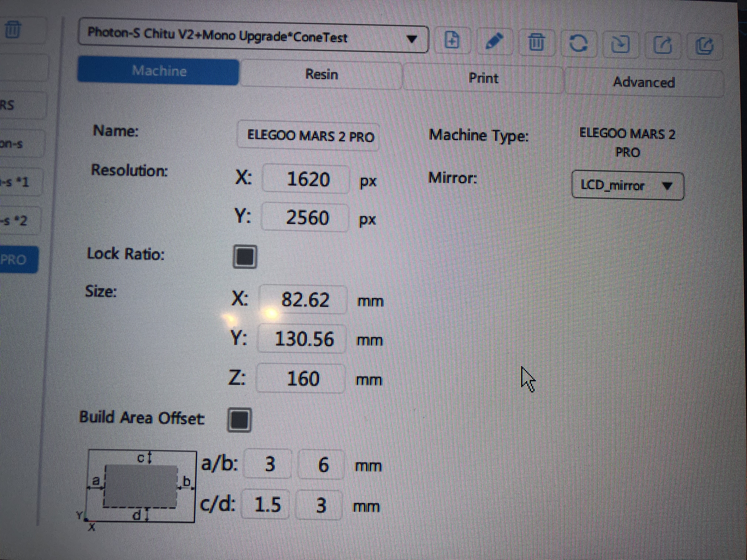Click the Size Y field showing 130.56
Screen dimensions: 747x560
301,339
